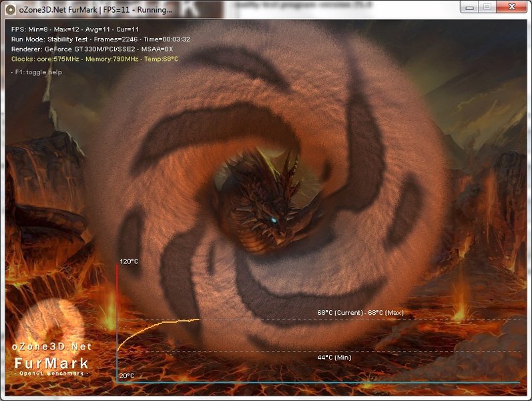Viewport: 532px width, 401px height.
Task: Click the oZone3D.Net logo text
Action: [51, 347]
